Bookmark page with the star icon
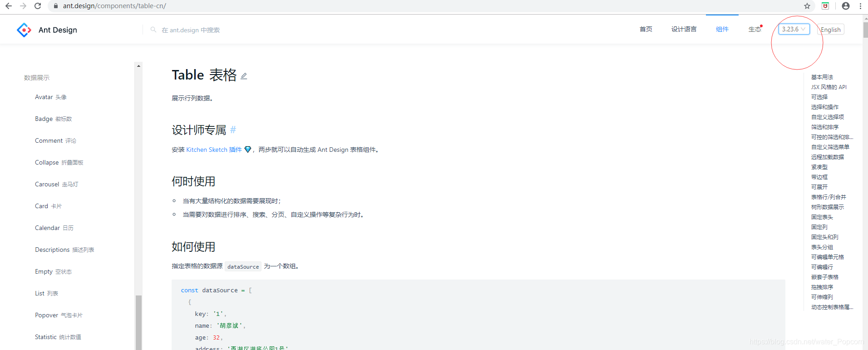Screen dimensions: 868x350 tap(807, 6)
